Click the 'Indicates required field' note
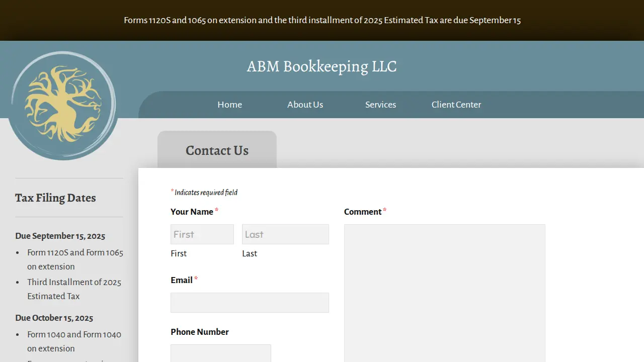The image size is (644, 362). point(204,192)
